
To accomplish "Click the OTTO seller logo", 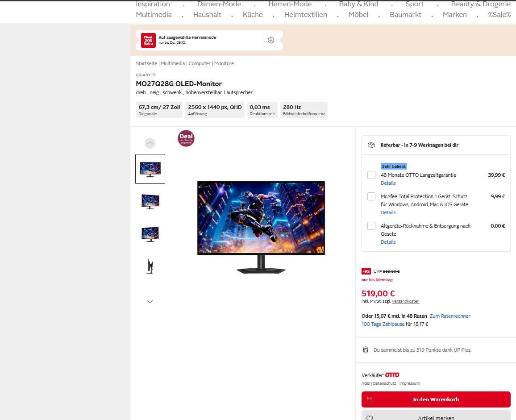I will click(x=392, y=375).
